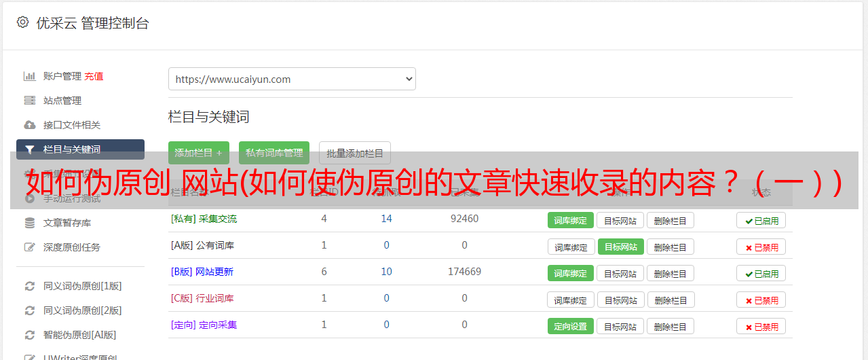Click the [B版] 网站更新 column name
Image resolution: width=868 pixels, height=360 pixels.
pos(202,272)
